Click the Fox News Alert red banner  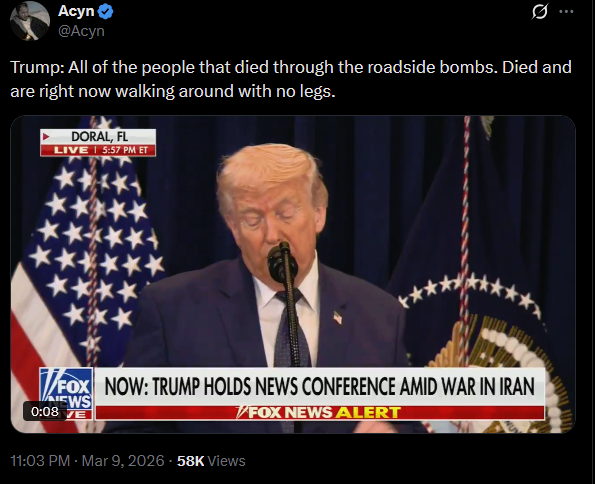(320, 412)
